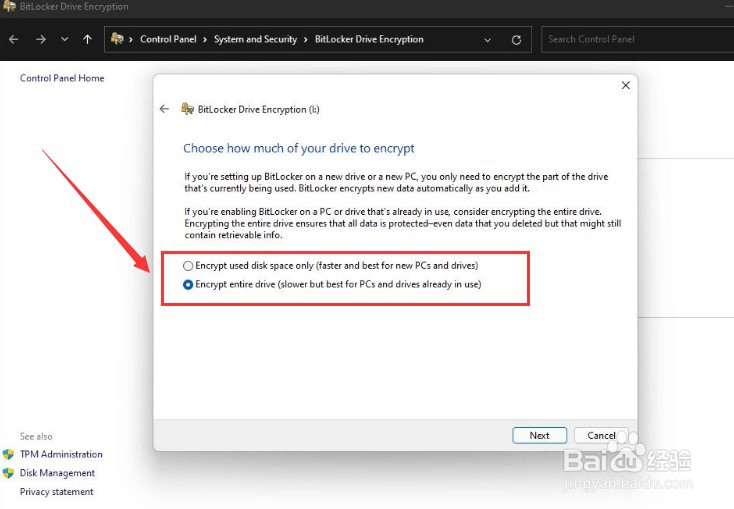Click the shield icon beside Disk Management
The width and height of the screenshot is (734, 509).
(x=8, y=473)
